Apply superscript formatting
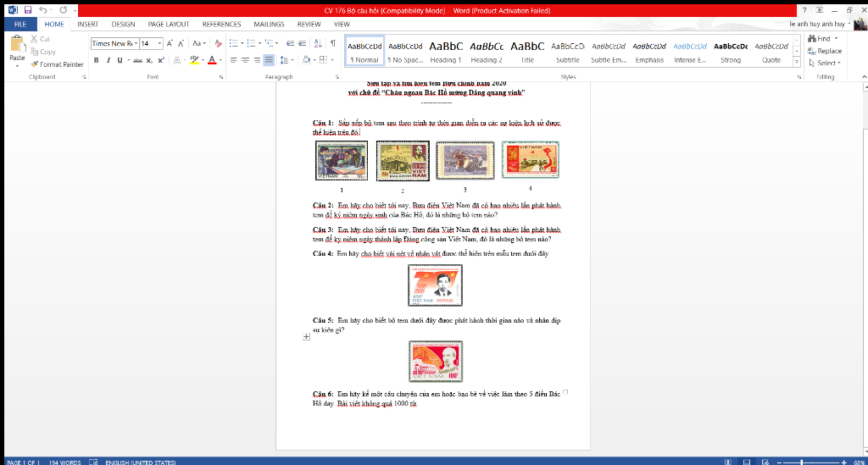868x465 pixels. [161, 60]
